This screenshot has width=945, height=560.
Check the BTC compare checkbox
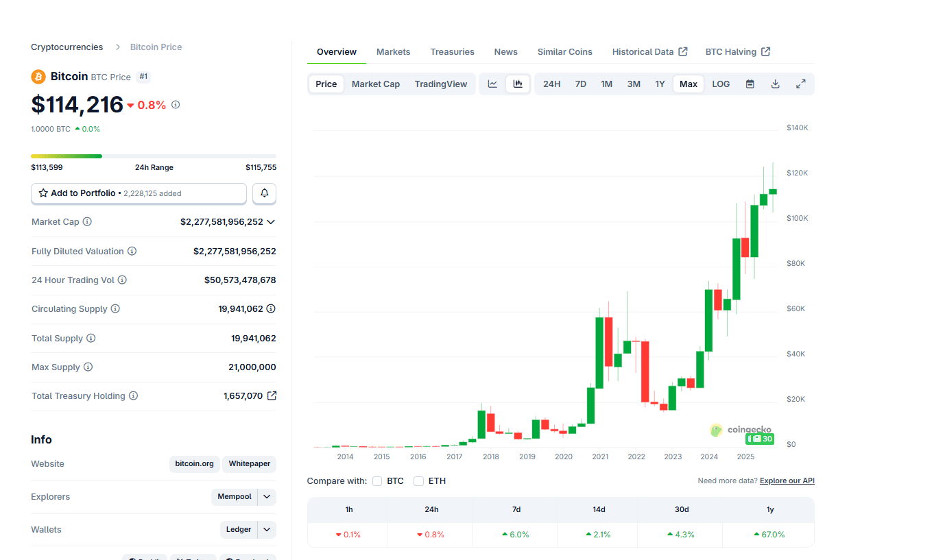point(377,481)
